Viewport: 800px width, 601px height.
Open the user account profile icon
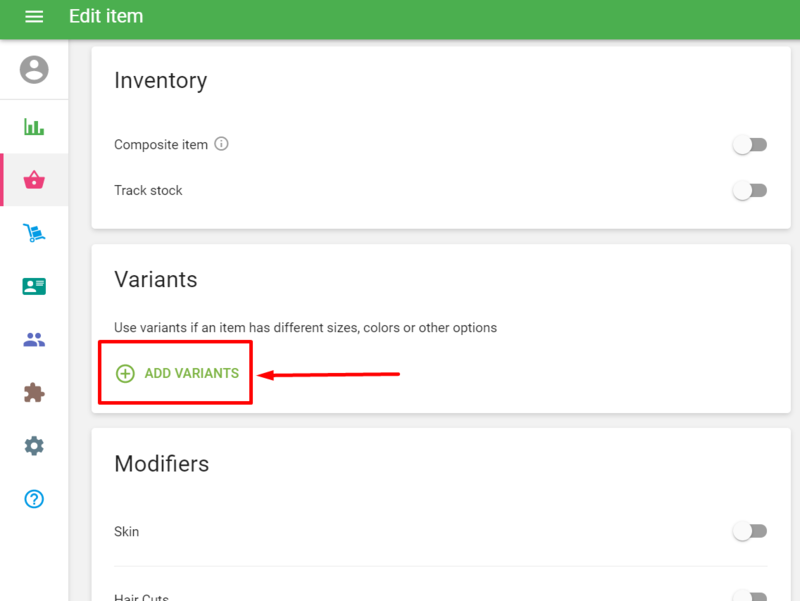point(34,69)
